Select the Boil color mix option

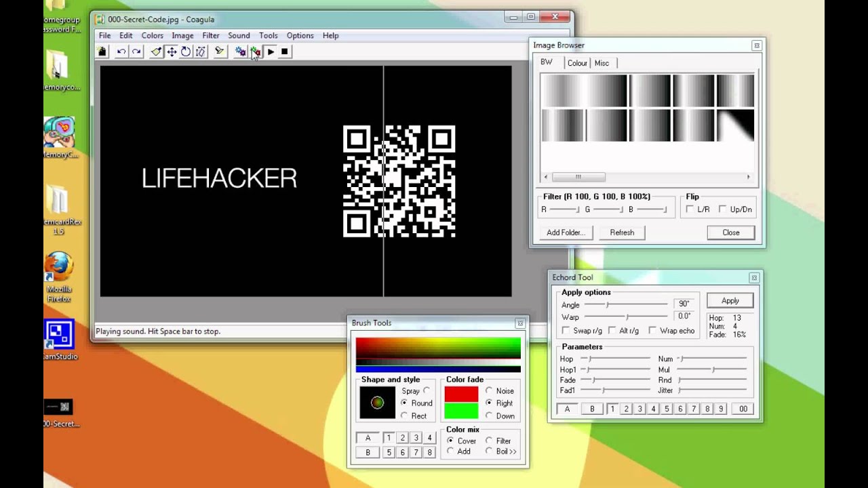489,451
